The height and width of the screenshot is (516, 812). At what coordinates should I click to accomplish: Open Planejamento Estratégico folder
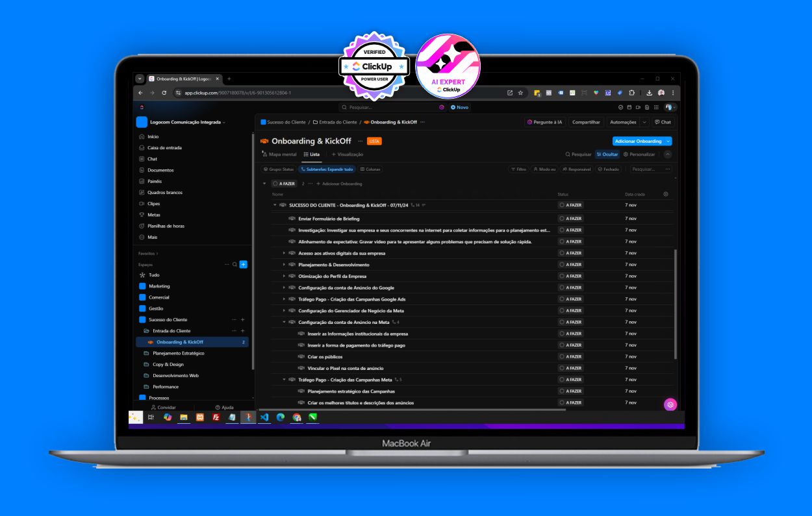click(x=178, y=353)
